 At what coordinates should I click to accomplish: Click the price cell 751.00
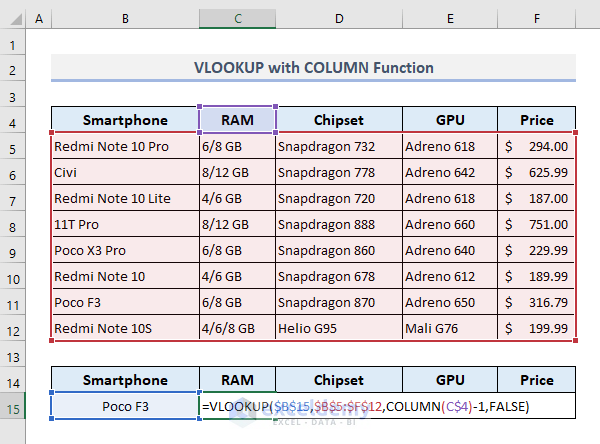point(537,224)
